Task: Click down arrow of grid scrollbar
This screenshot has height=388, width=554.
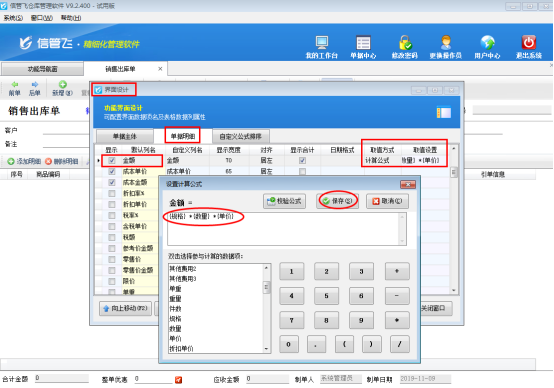Action: (454, 290)
